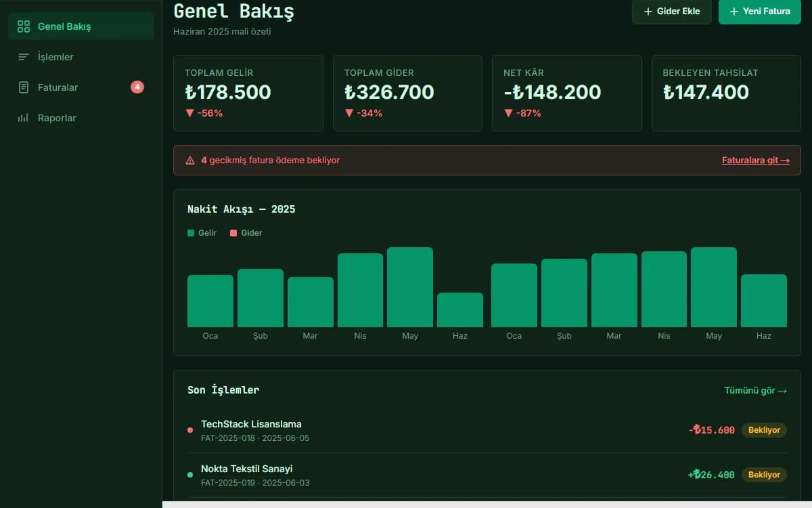Toggle the Gelir legend series
Screen dimensions: 812x508
click(202, 233)
